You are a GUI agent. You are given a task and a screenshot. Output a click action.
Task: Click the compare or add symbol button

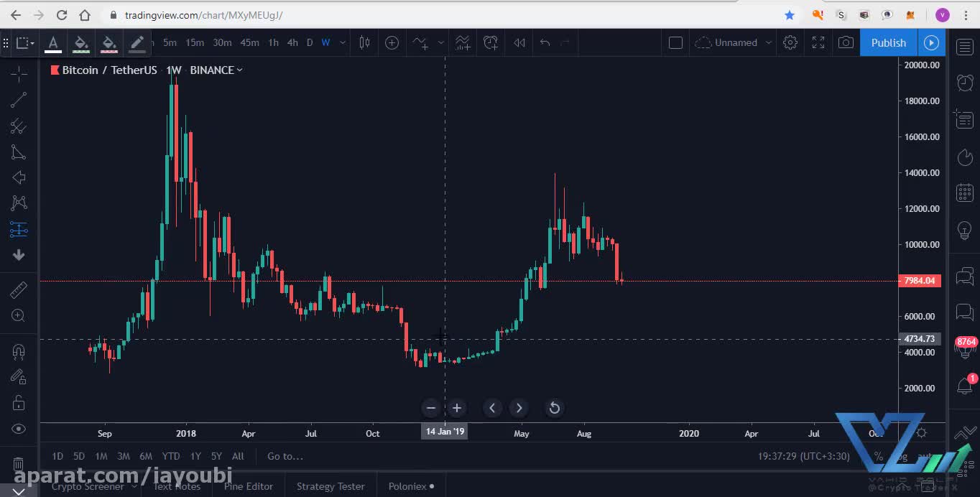tap(392, 42)
